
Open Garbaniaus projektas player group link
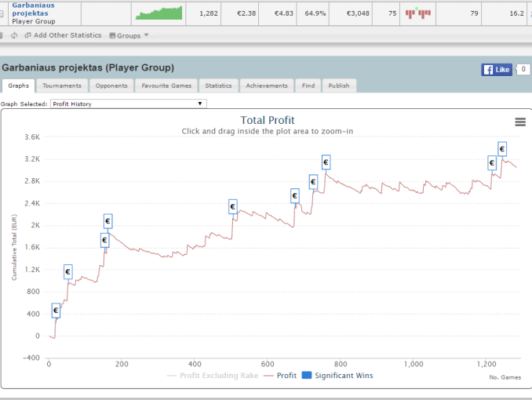click(x=33, y=9)
